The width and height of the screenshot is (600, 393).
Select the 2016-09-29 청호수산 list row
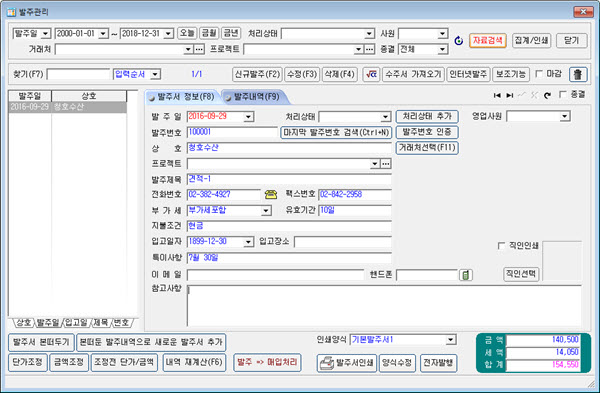coord(67,107)
